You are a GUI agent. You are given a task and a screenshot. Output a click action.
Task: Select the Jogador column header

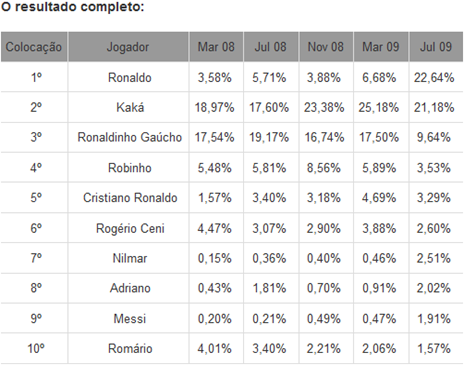128,47
